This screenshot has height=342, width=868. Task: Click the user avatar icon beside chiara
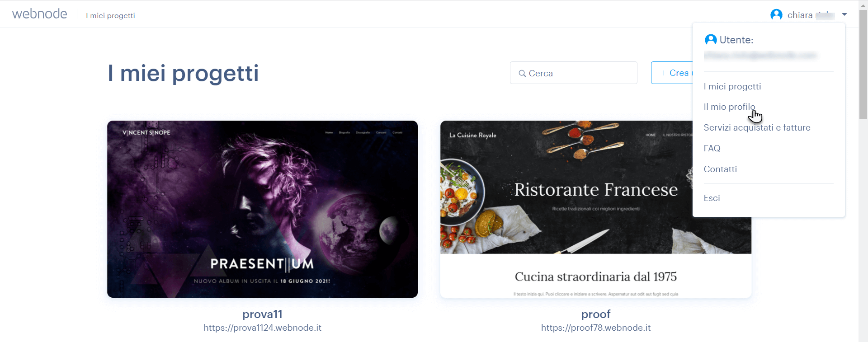pyautogui.click(x=776, y=15)
